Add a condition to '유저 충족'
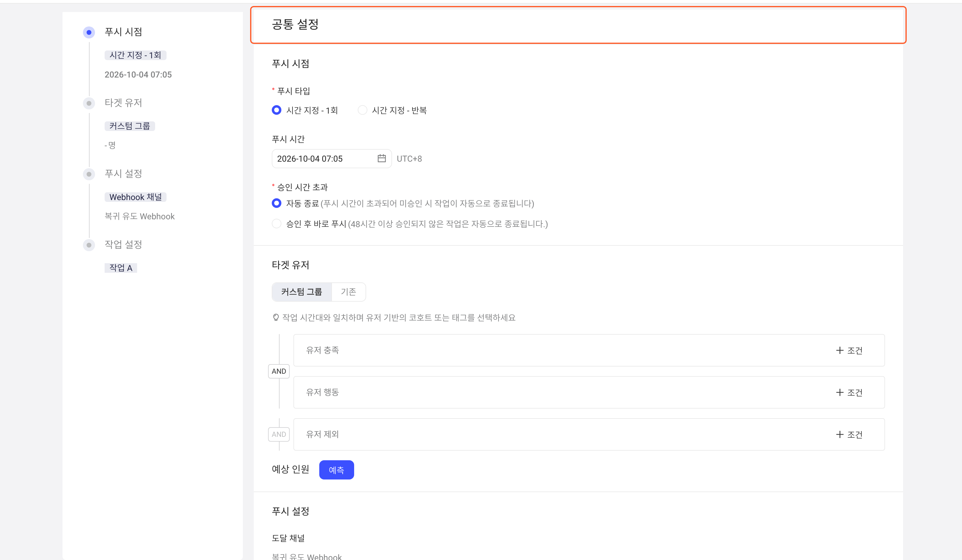 click(849, 350)
